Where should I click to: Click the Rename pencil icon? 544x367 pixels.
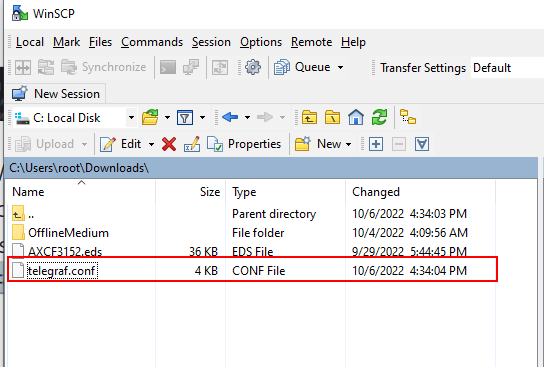coord(192,144)
